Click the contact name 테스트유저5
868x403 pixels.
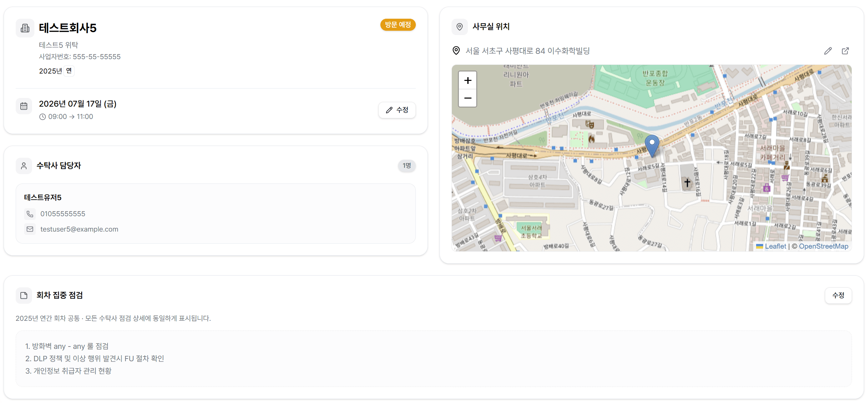tap(42, 197)
